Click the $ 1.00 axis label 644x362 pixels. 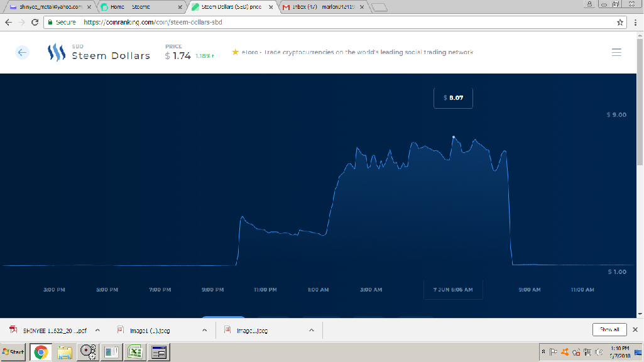tap(617, 271)
